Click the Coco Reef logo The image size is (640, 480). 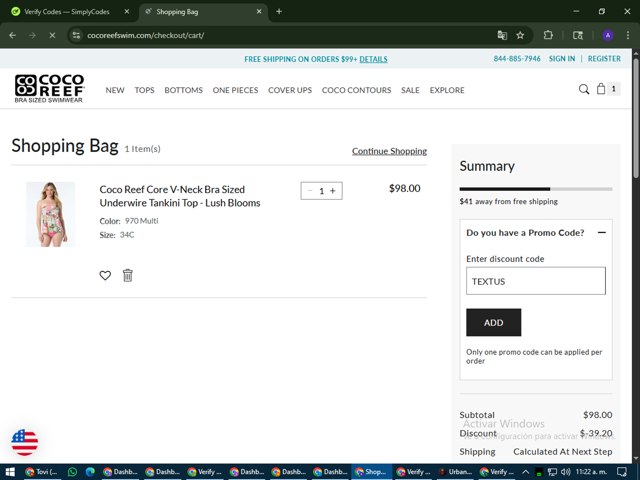(x=49, y=88)
